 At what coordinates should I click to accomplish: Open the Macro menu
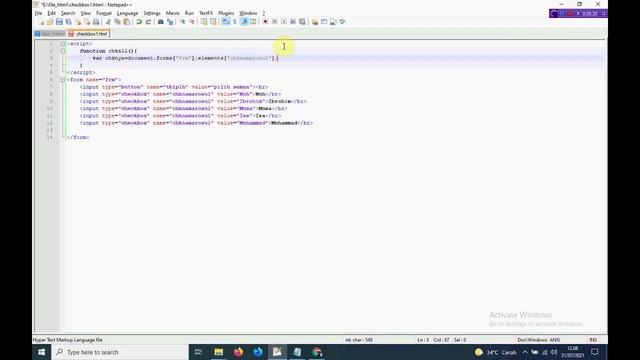point(173,13)
